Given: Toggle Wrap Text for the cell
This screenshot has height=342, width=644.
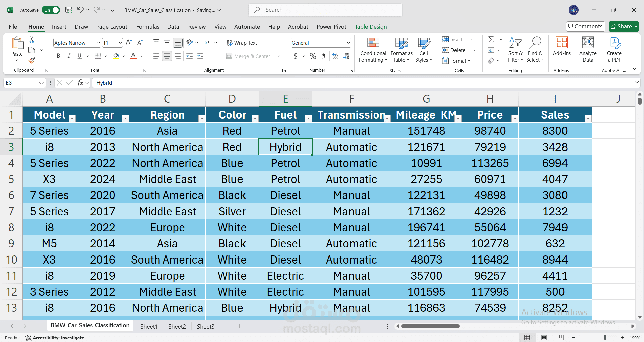Looking at the screenshot, I should tap(242, 43).
